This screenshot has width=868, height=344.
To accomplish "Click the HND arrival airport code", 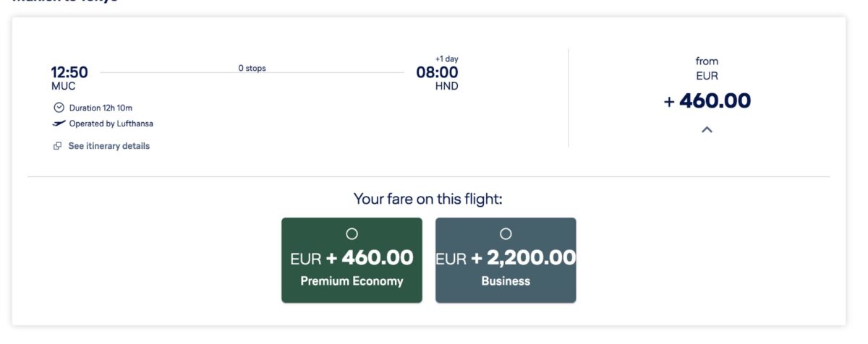I will [x=446, y=86].
